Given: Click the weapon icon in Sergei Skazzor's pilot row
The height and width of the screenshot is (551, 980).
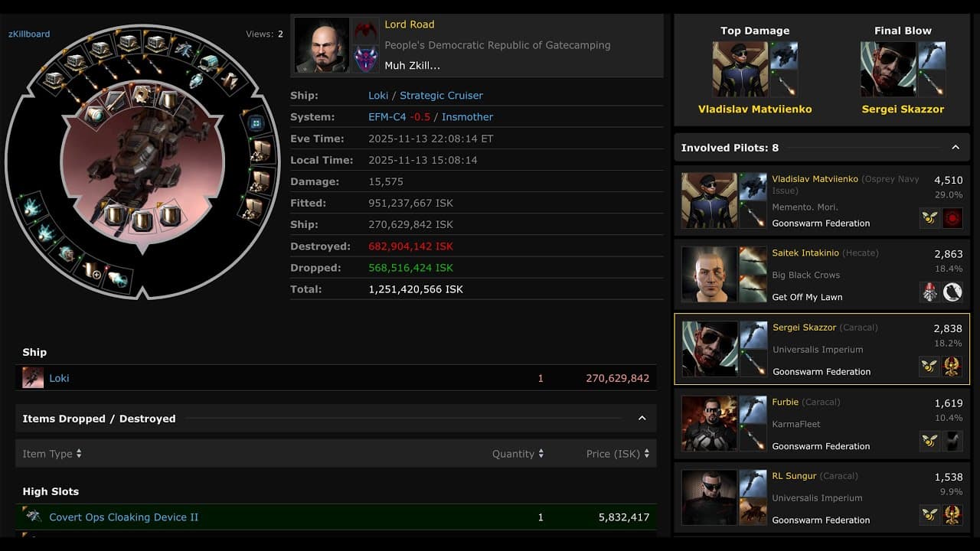Looking at the screenshot, I should 754,363.
